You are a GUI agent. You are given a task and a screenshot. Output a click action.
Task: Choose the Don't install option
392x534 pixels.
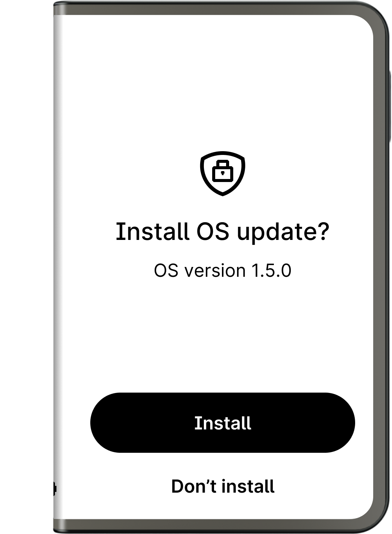tap(223, 486)
